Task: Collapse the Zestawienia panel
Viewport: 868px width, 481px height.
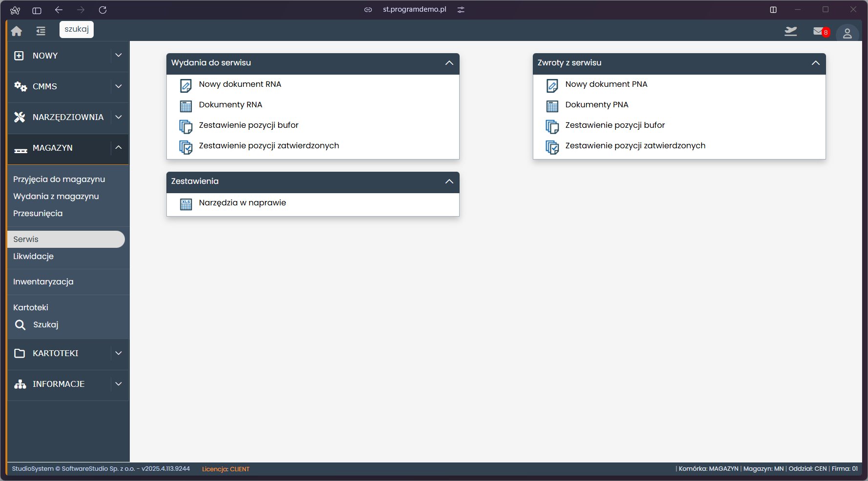Action: click(x=449, y=181)
